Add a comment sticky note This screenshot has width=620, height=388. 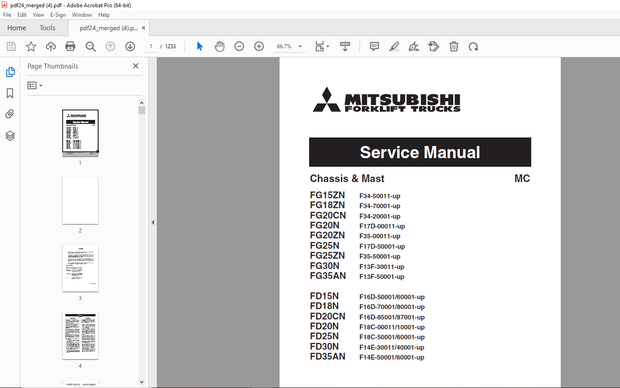click(374, 47)
